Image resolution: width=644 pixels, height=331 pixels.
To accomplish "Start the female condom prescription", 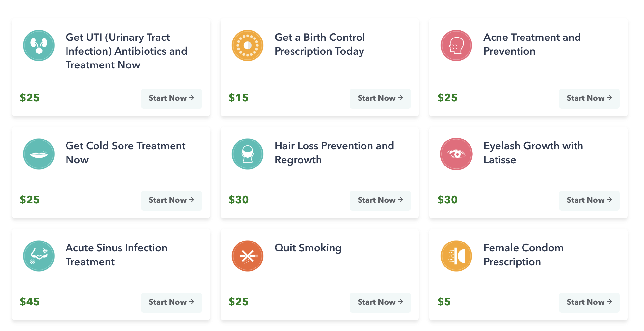I will coord(589,302).
